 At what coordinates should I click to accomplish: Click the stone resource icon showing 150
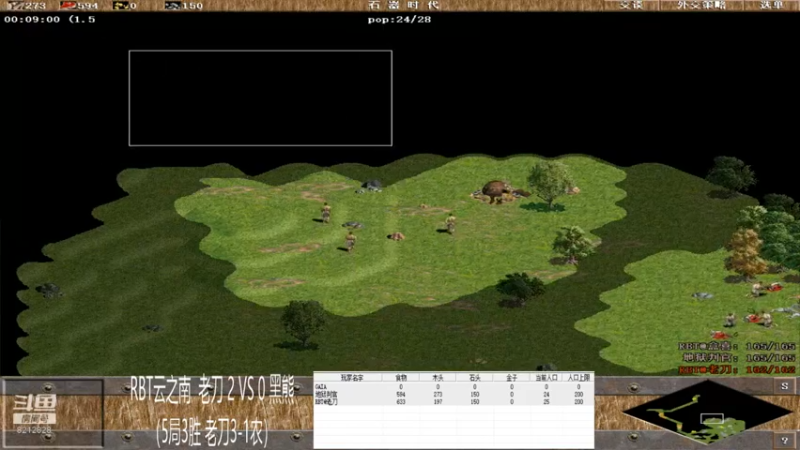[172, 6]
